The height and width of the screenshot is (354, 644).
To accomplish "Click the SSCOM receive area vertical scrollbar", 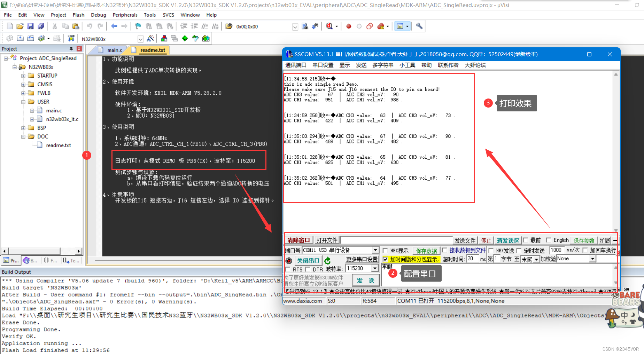I will (x=616, y=152).
